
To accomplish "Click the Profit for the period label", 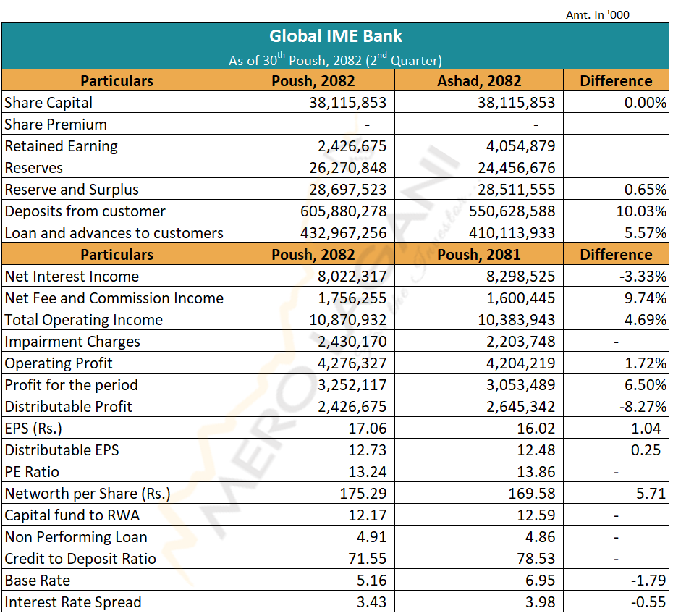I will (x=71, y=385).
